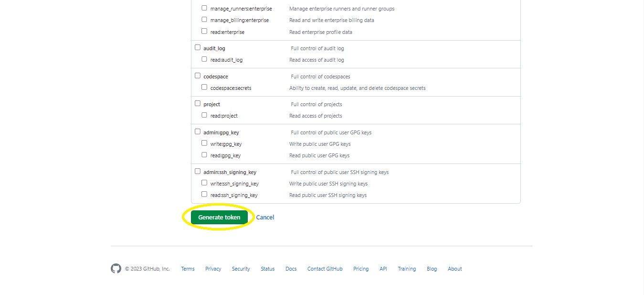Click 'Read enterprise profile data' text
Image resolution: width=644 pixels, height=295 pixels.
(x=321, y=32)
